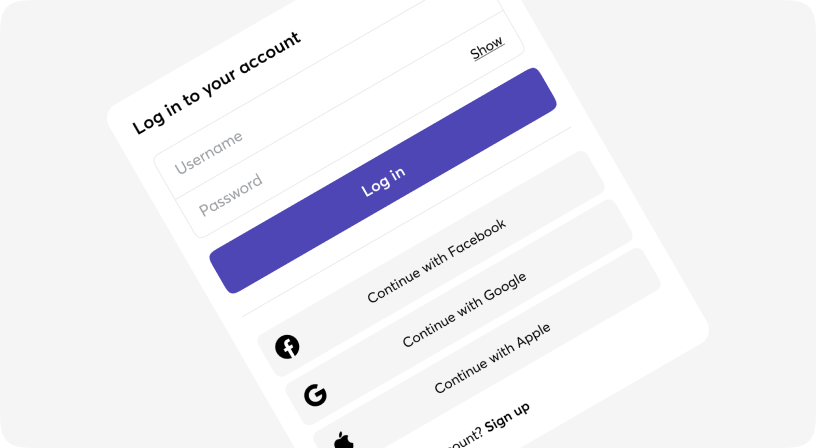The height and width of the screenshot is (448, 816).
Task: Submit with the purple Log in button
Action: tap(383, 181)
